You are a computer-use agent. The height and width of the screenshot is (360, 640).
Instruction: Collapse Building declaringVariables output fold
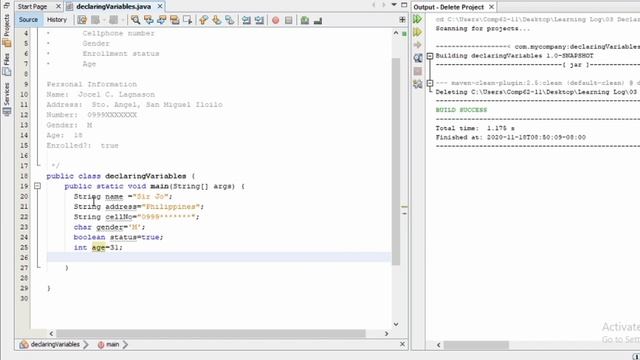click(430, 56)
